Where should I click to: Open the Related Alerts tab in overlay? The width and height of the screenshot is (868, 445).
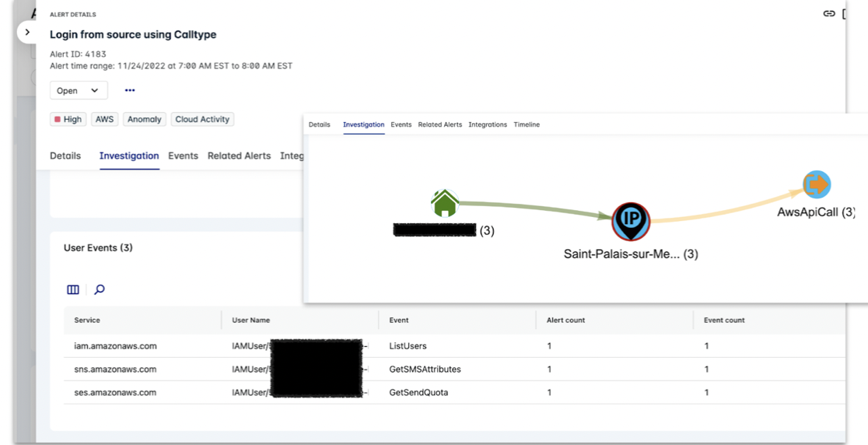(x=439, y=124)
